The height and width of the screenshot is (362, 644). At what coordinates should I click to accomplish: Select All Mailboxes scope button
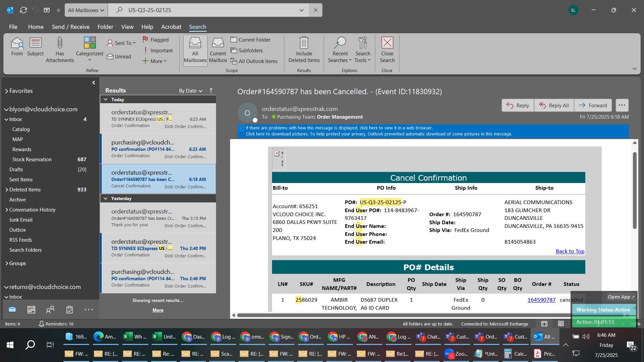click(x=195, y=50)
